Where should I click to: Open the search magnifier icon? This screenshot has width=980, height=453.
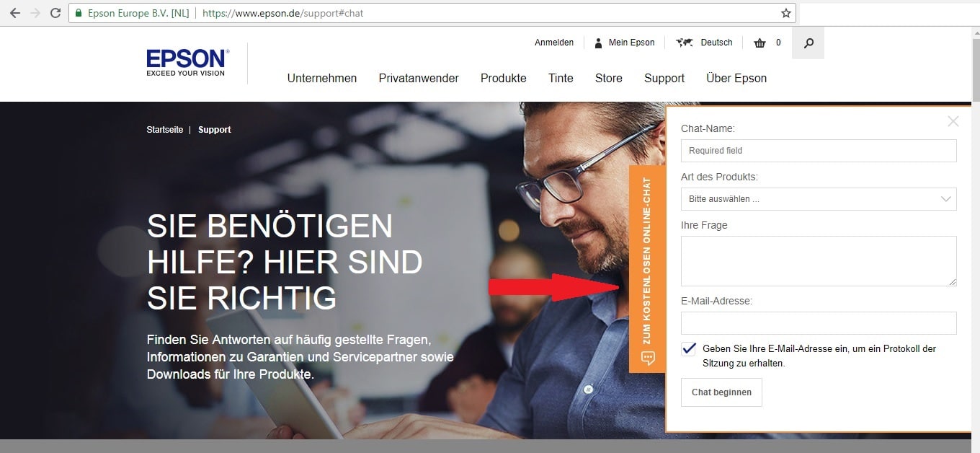[x=808, y=43]
